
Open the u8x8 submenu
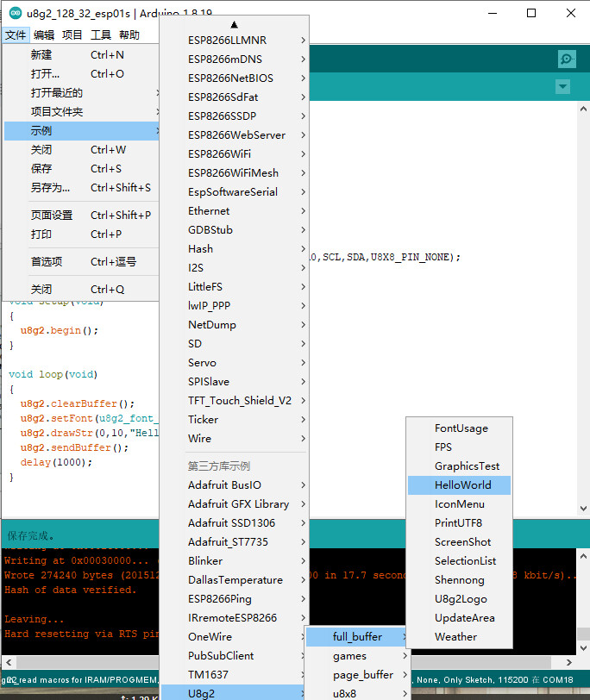click(356, 693)
